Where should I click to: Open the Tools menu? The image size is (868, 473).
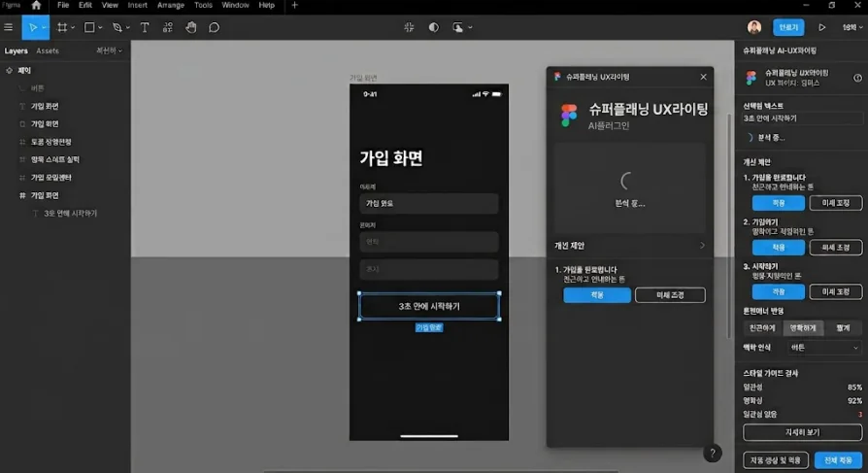[203, 5]
